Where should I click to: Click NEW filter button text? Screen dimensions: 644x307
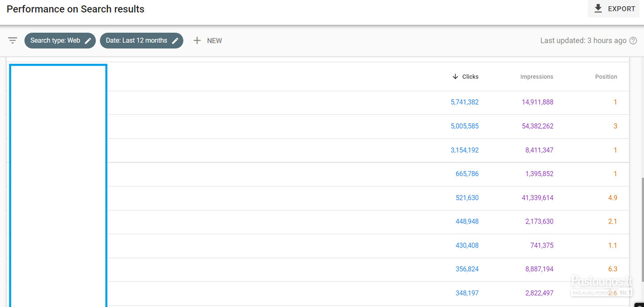(x=215, y=41)
